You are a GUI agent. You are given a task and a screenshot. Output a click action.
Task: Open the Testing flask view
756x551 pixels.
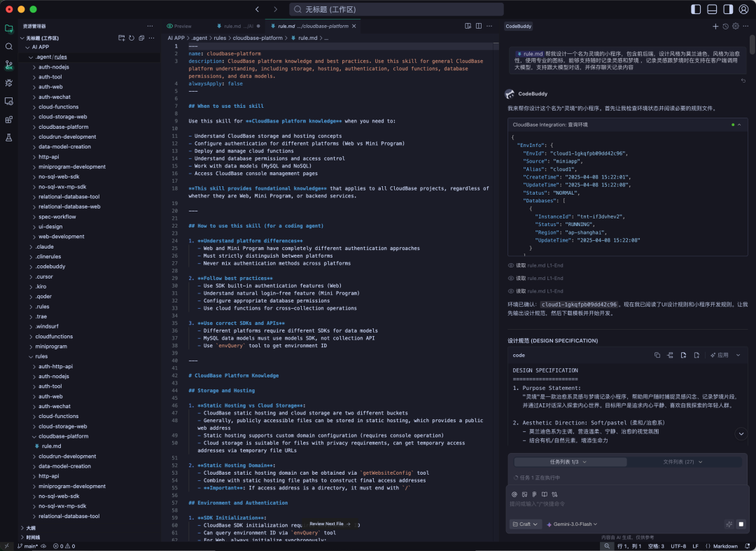pyautogui.click(x=8, y=138)
